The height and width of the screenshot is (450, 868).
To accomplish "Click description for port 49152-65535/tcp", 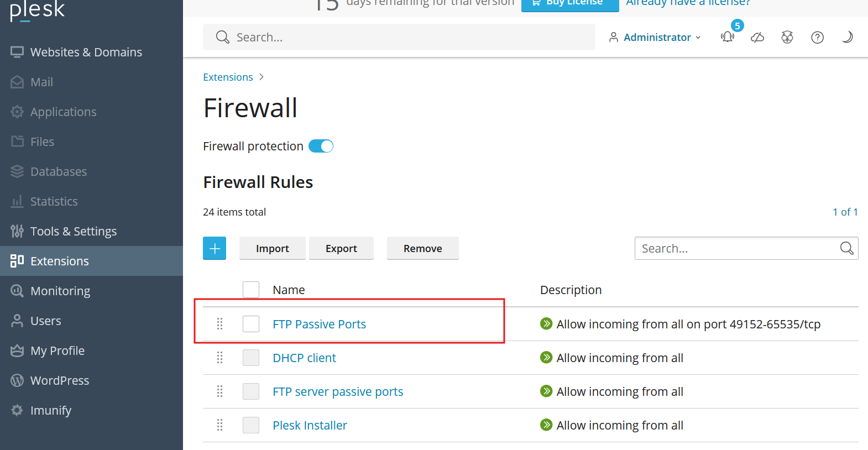I will click(x=688, y=324).
